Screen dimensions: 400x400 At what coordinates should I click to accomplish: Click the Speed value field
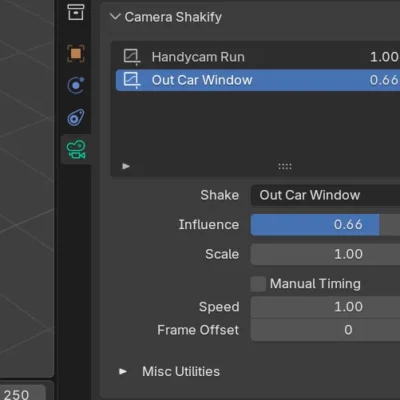325,307
